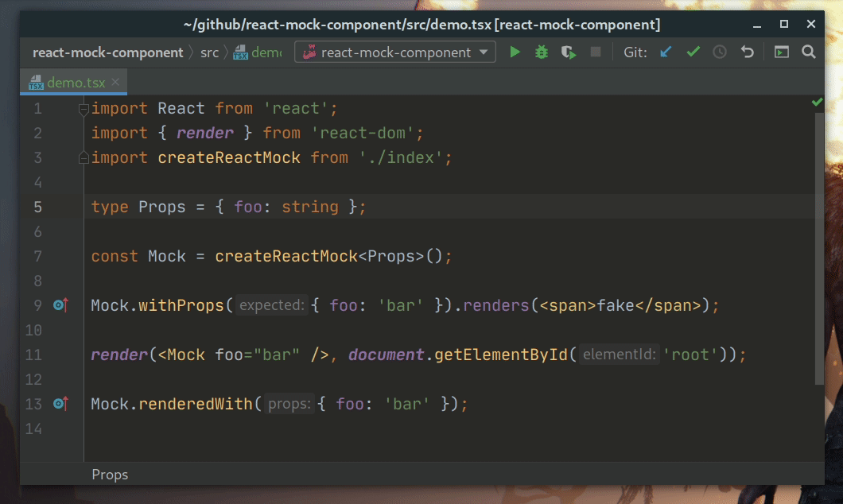Click the TSX file icon in breadcrumb
The image size is (843, 504).
[x=240, y=52]
